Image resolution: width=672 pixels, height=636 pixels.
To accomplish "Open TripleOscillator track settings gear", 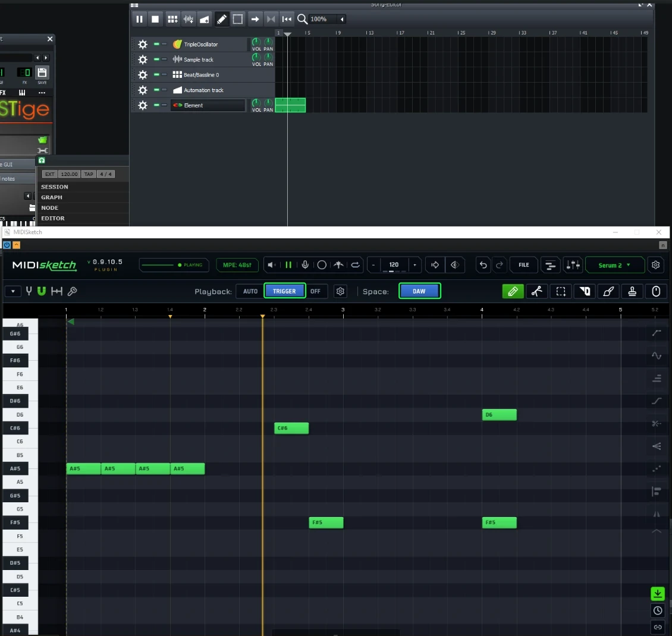I will tap(143, 44).
